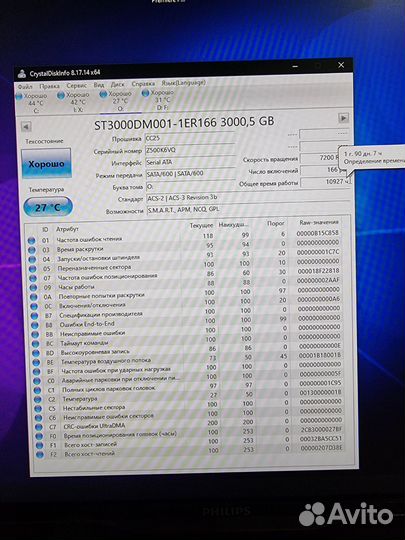This screenshot has height=540, width=405.
Task: Select the CRC-ошибки UltraDMA row text
Action: [94, 426]
